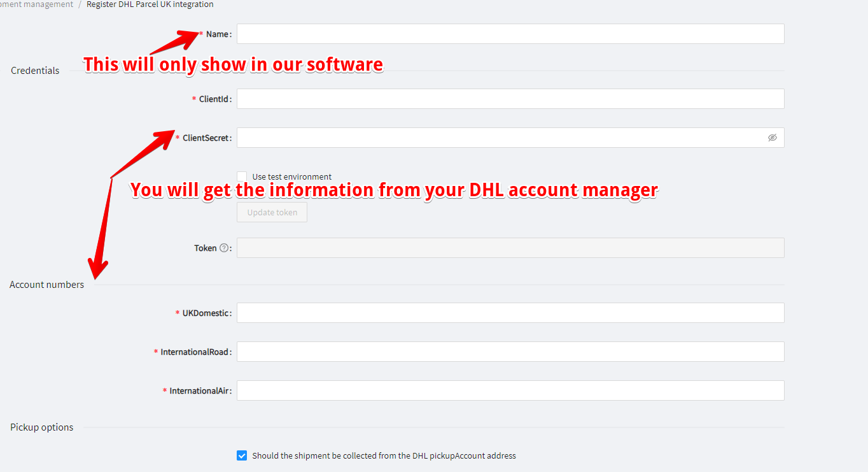868x472 pixels.
Task: Click the ClientSecret field label
Action: [x=206, y=138]
